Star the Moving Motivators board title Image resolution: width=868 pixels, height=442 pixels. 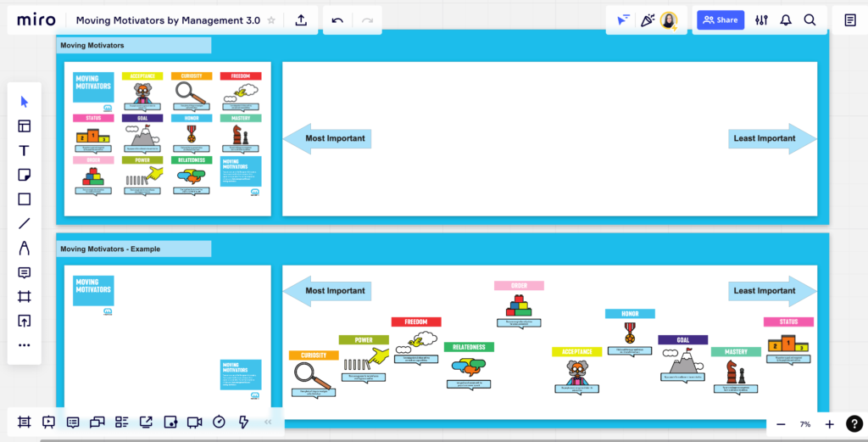coord(271,20)
